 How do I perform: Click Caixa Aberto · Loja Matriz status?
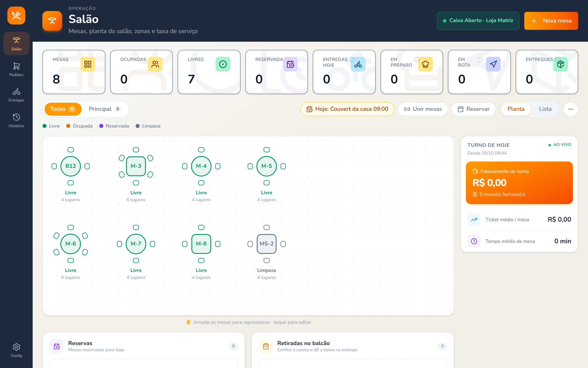tap(478, 21)
